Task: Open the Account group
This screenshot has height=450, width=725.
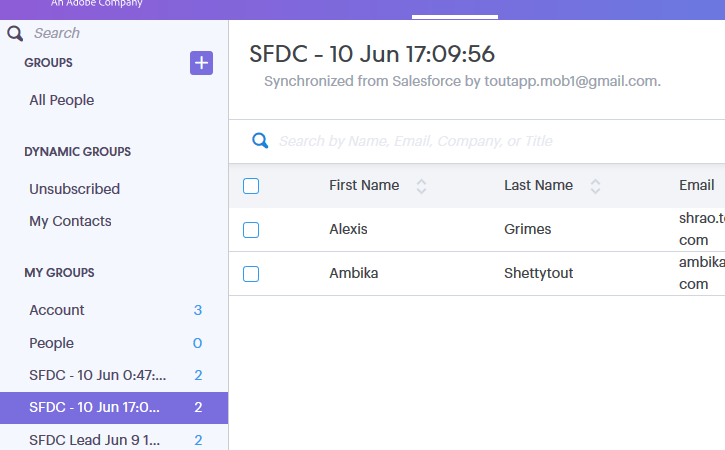Action: tap(114, 310)
